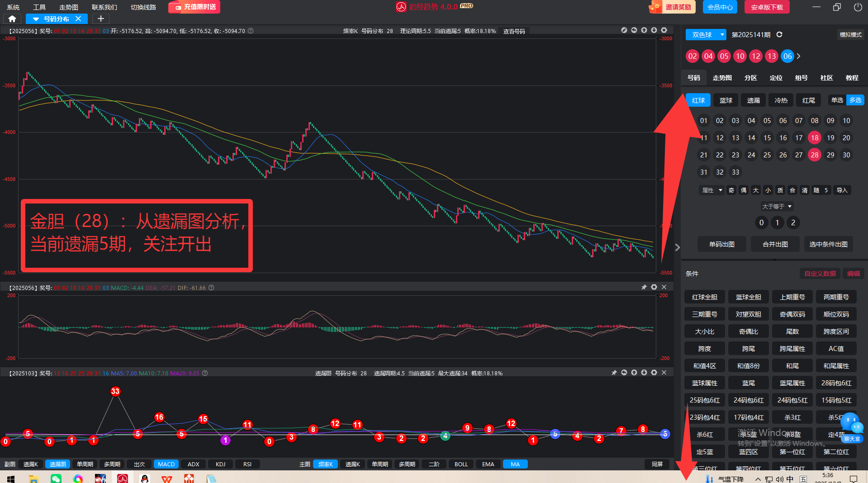Pin the MACD sub-chart panel

click(644, 287)
